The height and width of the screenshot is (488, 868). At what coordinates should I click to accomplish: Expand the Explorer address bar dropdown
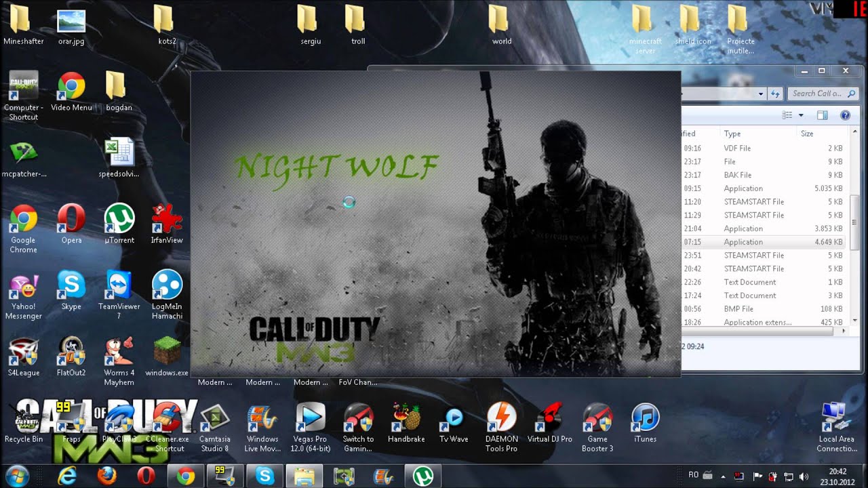[761, 94]
